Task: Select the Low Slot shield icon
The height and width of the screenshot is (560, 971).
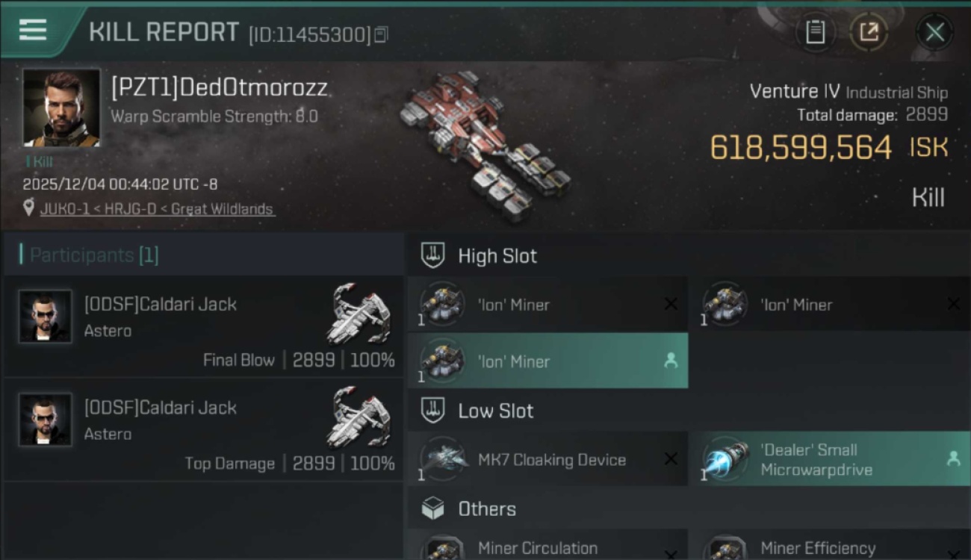Action: 433,411
